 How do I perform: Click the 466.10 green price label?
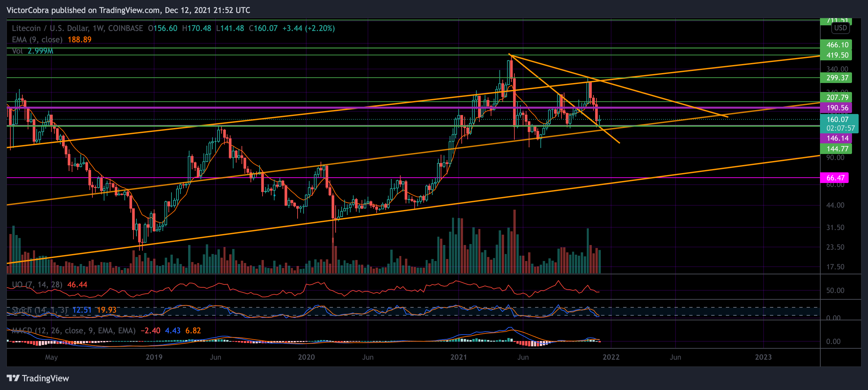pos(836,45)
